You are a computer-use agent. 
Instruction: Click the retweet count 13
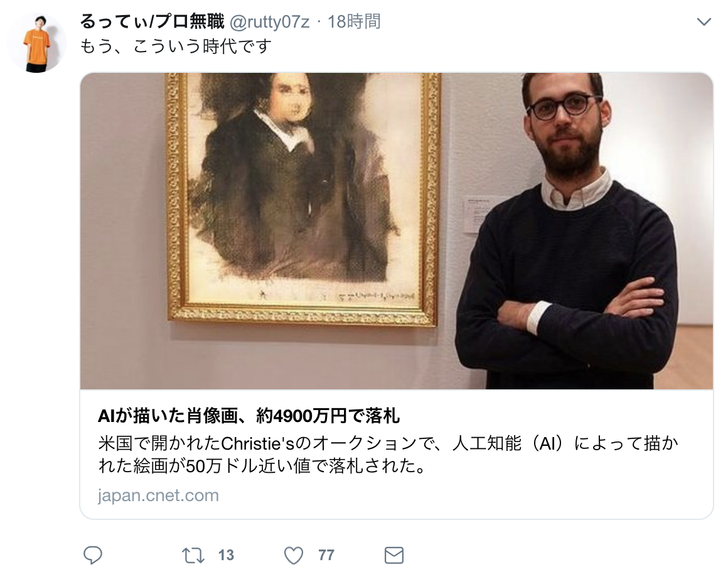226,555
